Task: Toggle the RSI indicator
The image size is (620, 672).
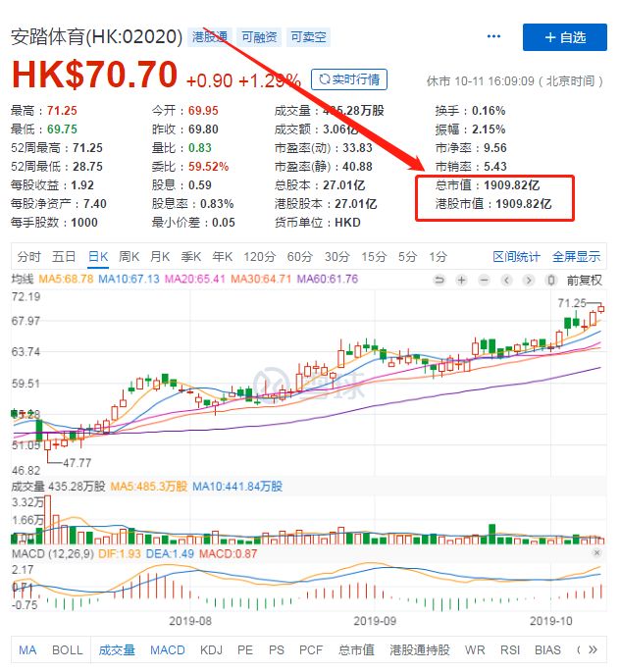Action: point(510,650)
